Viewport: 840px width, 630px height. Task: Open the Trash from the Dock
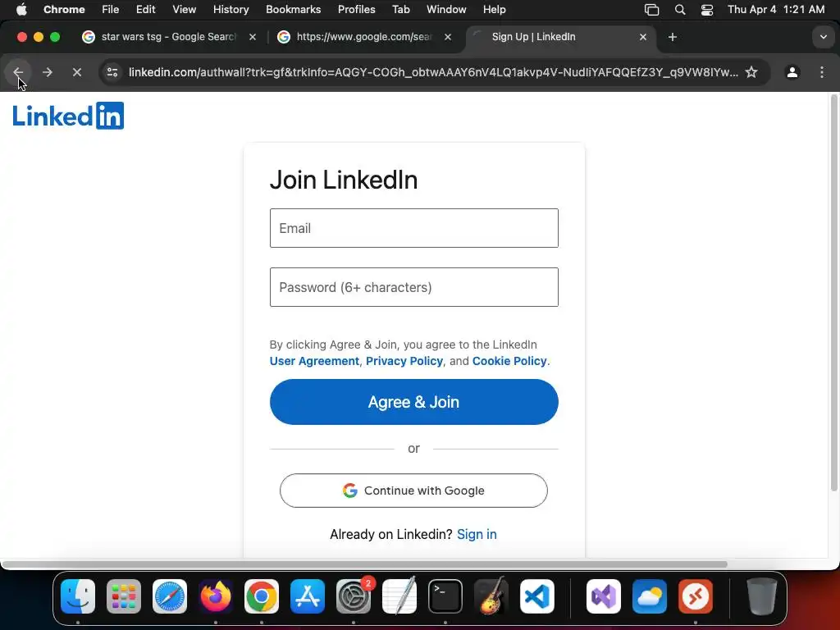(x=762, y=596)
